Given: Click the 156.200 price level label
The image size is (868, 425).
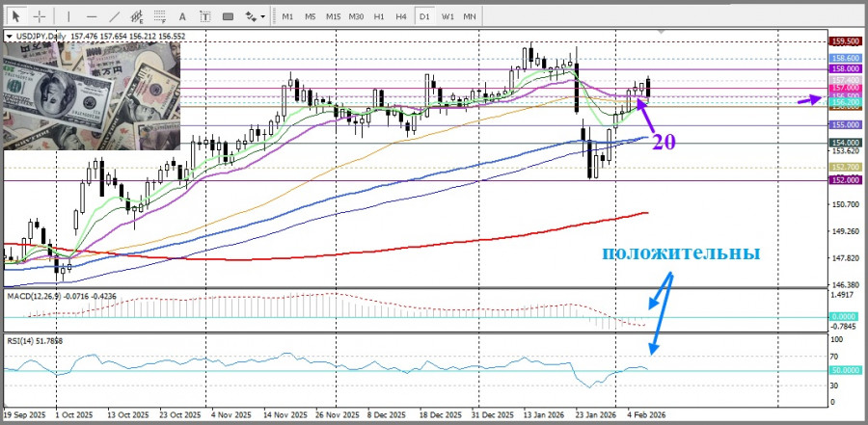Looking at the screenshot, I should coord(845,102).
